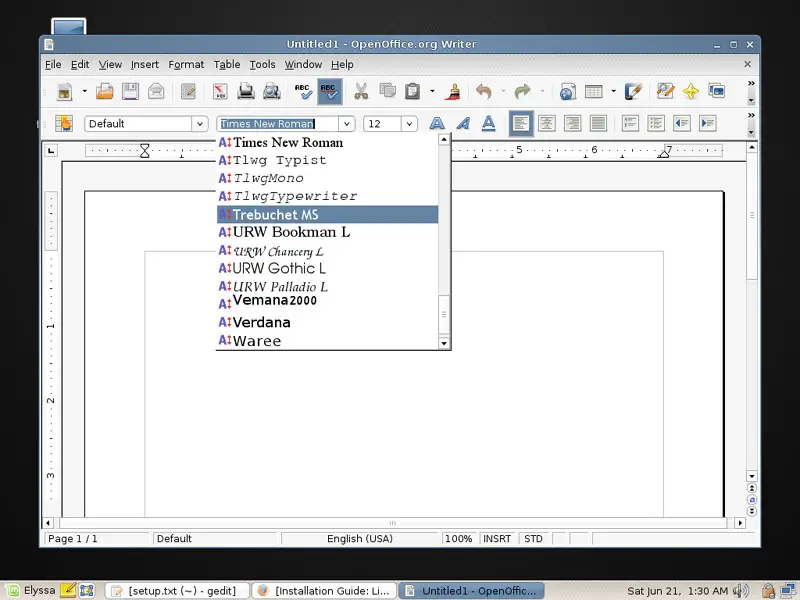Choose URW Bookman L font
Image resolution: width=800 pixels, height=600 pixels.
(x=328, y=232)
